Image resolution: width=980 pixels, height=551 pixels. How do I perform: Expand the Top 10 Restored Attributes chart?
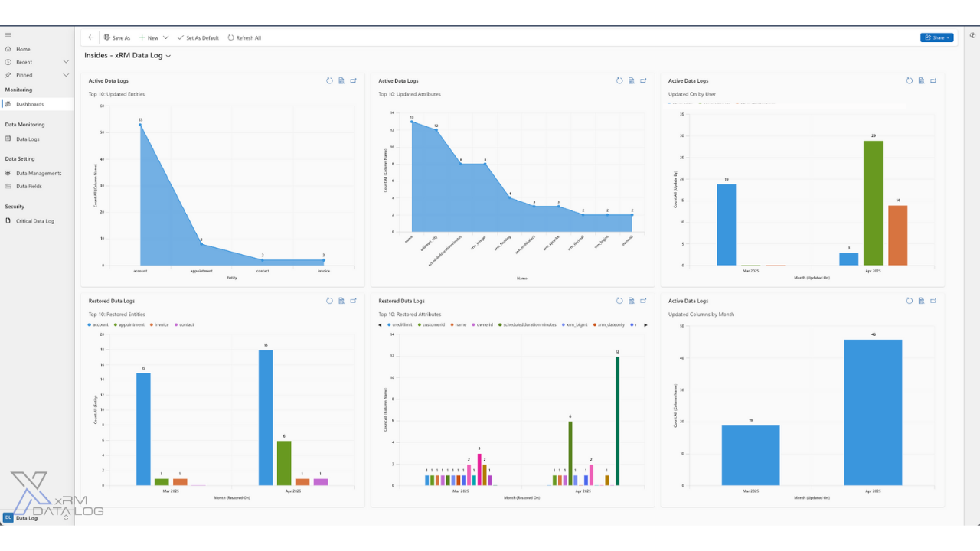pos(643,301)
